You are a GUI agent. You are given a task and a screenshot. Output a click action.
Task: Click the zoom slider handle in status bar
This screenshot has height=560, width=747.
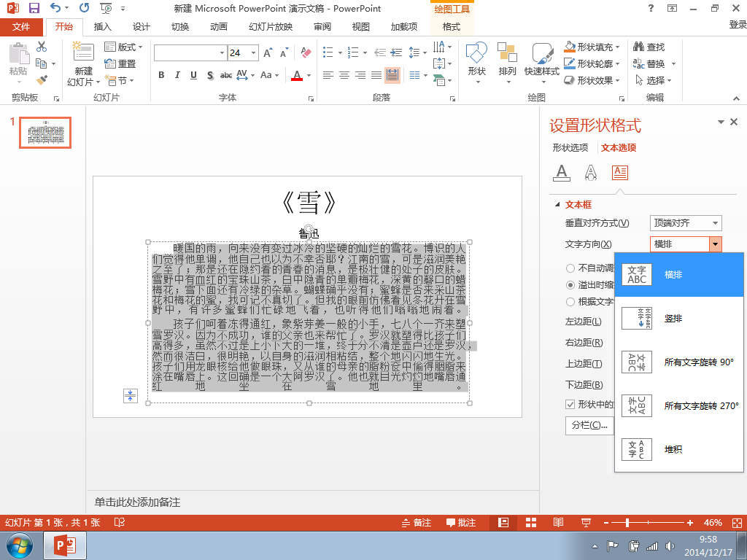pos(627,522)
